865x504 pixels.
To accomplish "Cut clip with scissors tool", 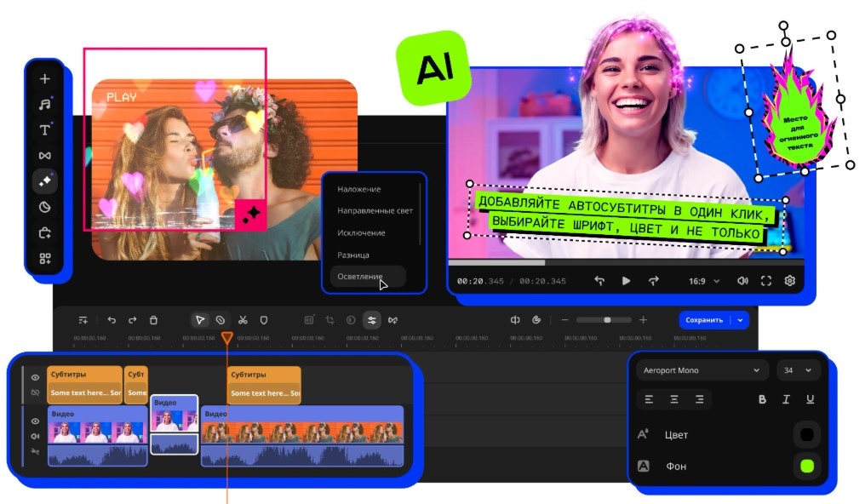I will tap(243, 320).
